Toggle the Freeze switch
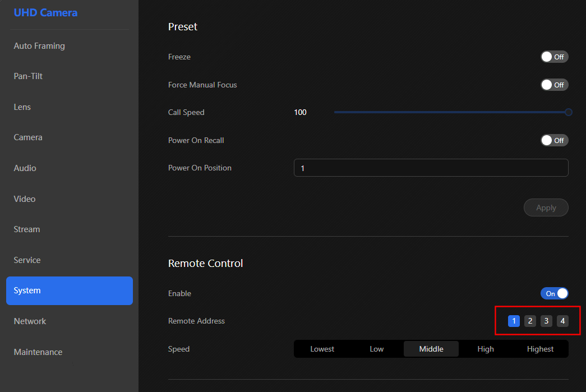The height and width of the screenshot is (392, 586). pyautogui.click(x=554, y=57)
